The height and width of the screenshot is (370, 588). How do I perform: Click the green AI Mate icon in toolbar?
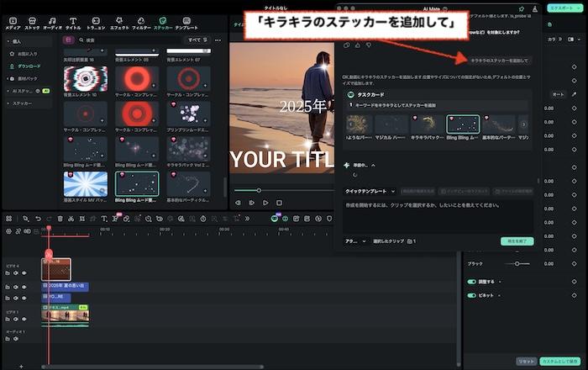[275, 219]
